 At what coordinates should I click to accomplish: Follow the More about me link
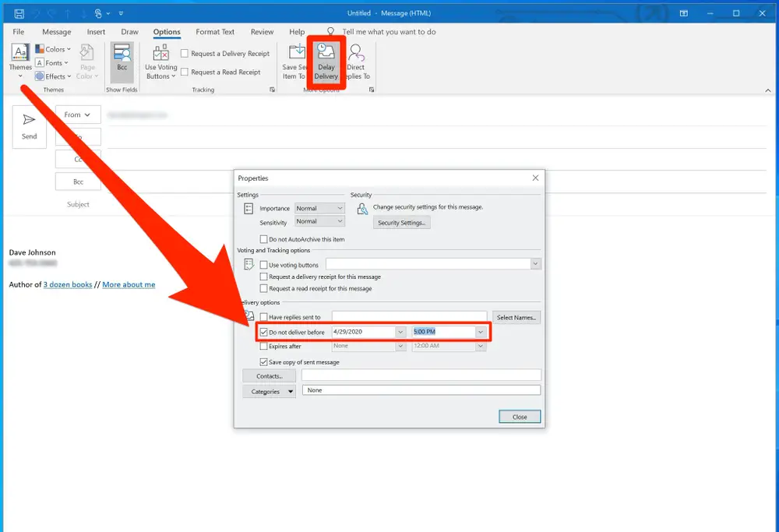point(128,284)
